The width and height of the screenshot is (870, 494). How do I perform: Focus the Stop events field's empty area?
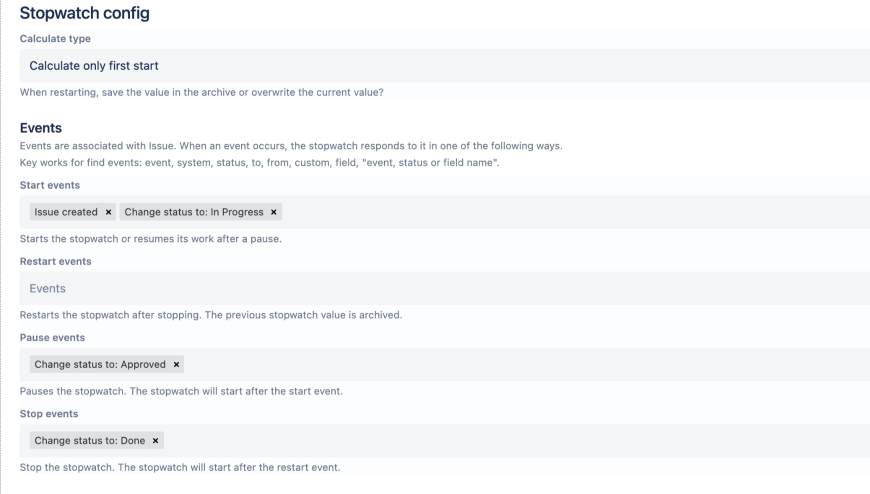pos(510,440)
